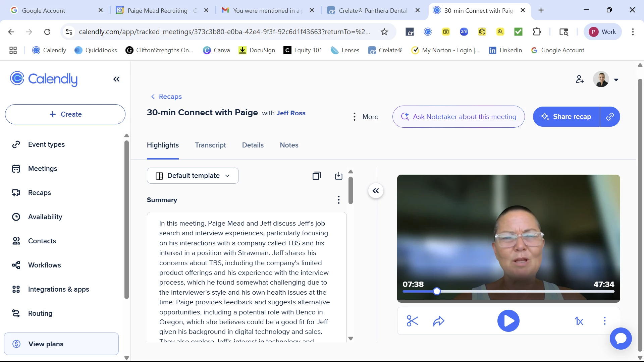This screenshot has height=362, width=644.
Task: Download highlights with the export icon
Action: click(x=339, y=176)
